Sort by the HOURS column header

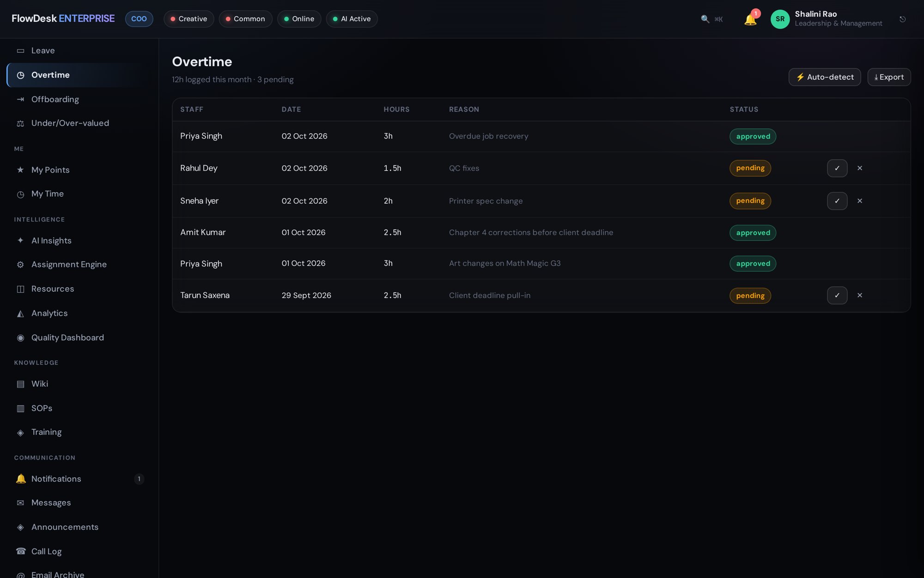click(x=396, y=110)
